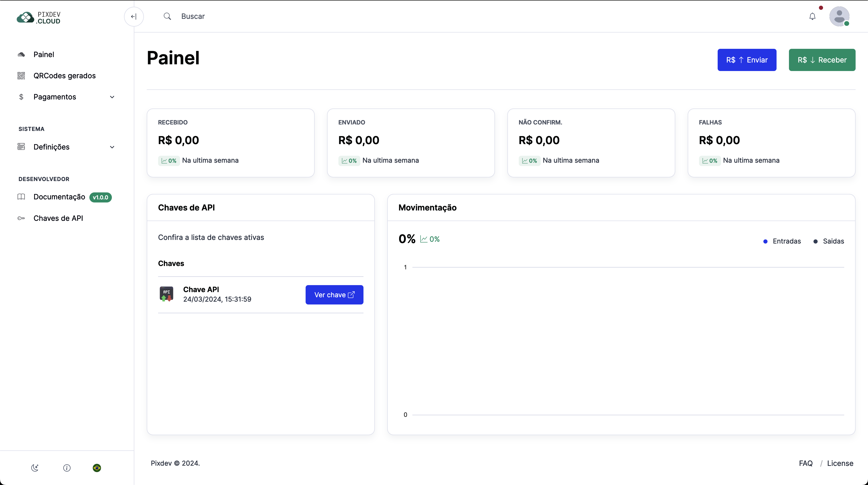Click the user avatar icon

(839, 16)
